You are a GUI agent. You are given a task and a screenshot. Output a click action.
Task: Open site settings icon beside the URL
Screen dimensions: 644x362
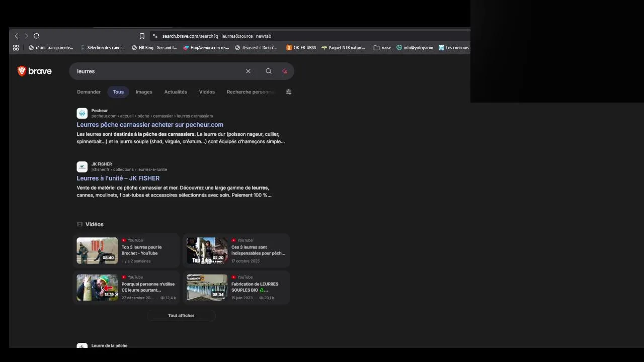155,36
